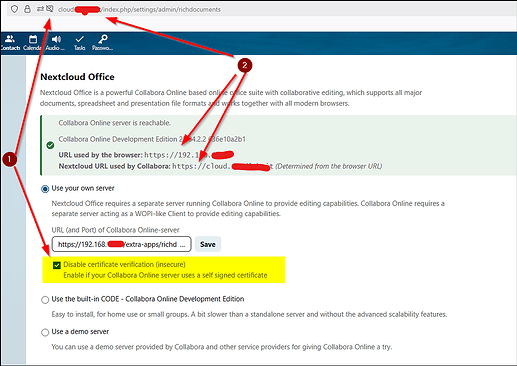Click the green server reachable checkmark
This screenshot has height=366, width=517.
(x=50, y=145)
